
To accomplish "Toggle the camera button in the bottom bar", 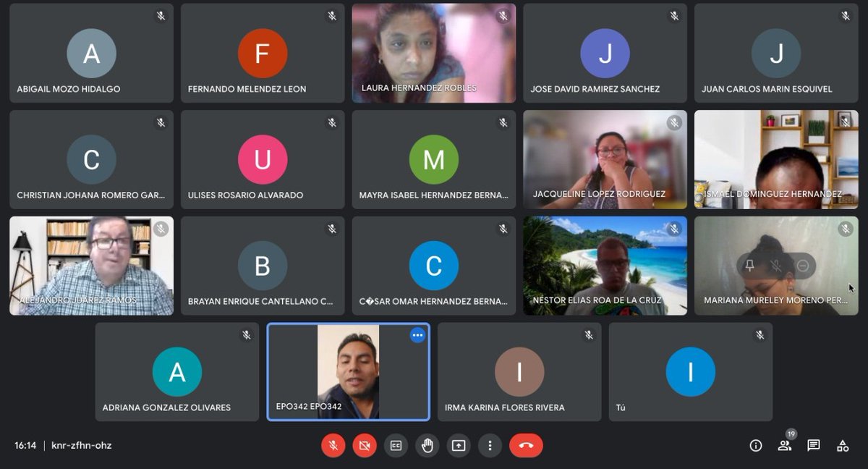I will click(x=365, y=446).
